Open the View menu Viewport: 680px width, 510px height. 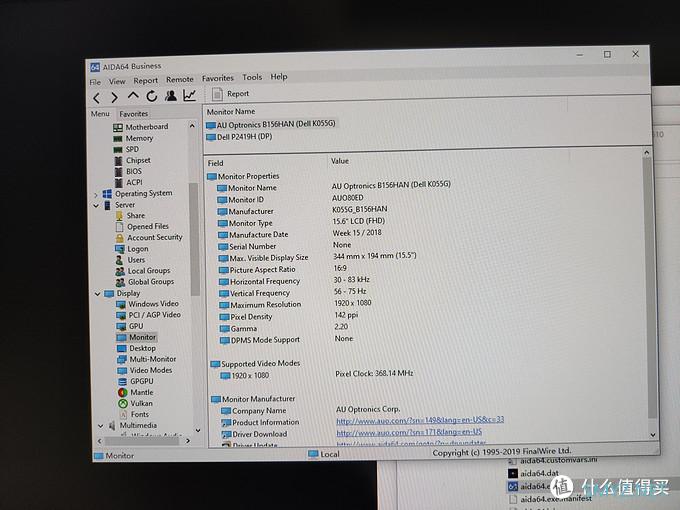pos(117,81)
